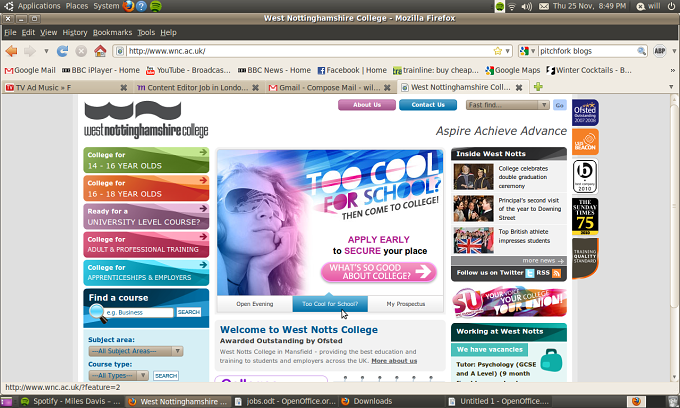Open College for Apprenticeships & Employers

146,273
